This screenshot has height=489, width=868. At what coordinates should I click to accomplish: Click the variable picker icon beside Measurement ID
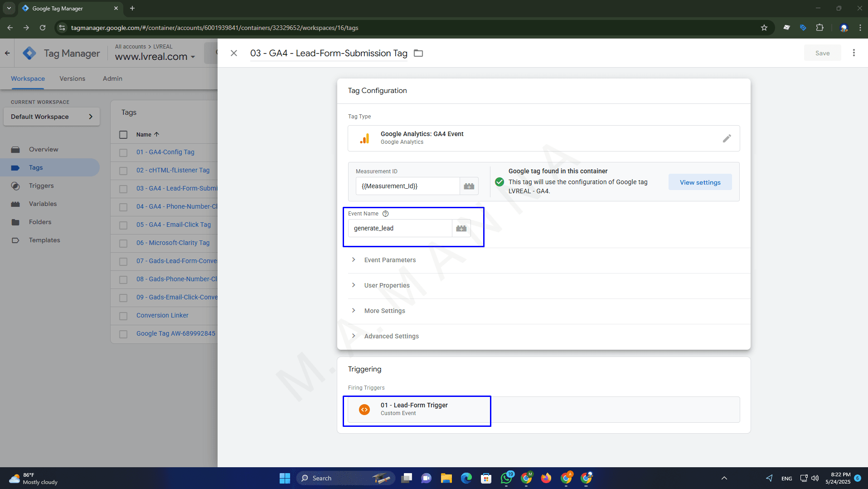coord(469,186)
